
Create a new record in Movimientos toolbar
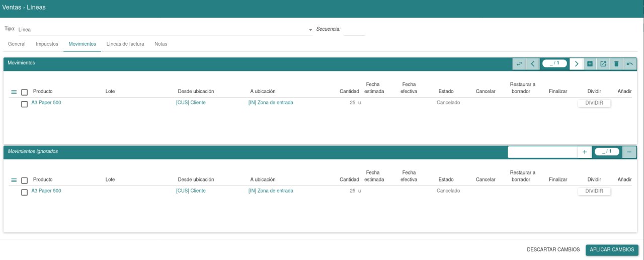(590, 64)
